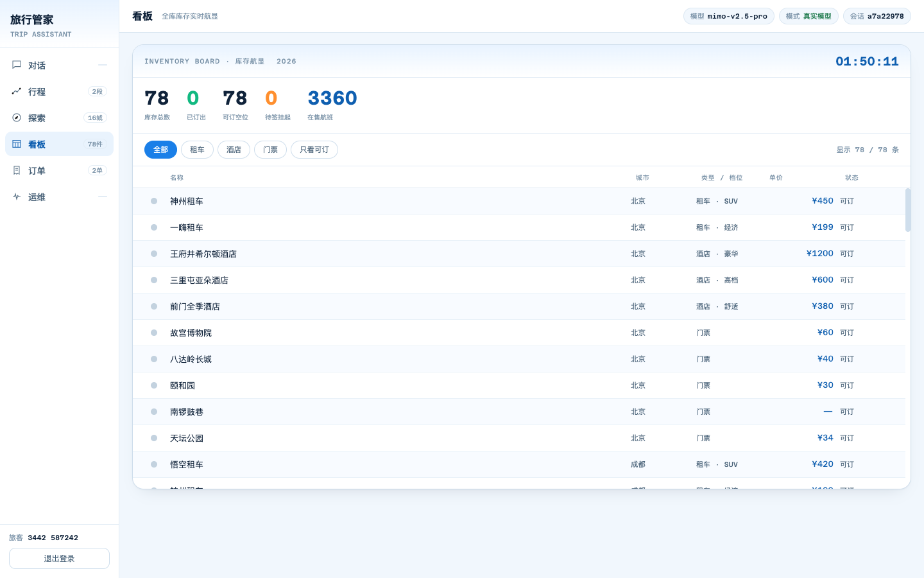The width and height of the screenshot is (924, 578).
Task: Open the 行程 itinerary trend icon
Action: point(17,91)
